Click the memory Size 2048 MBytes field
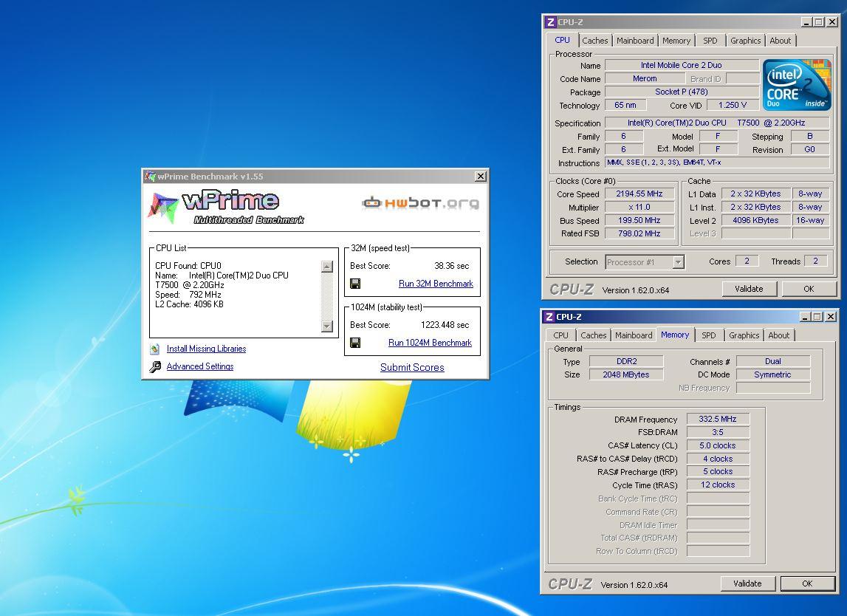The image size is (847, 616). click(627, 374)
